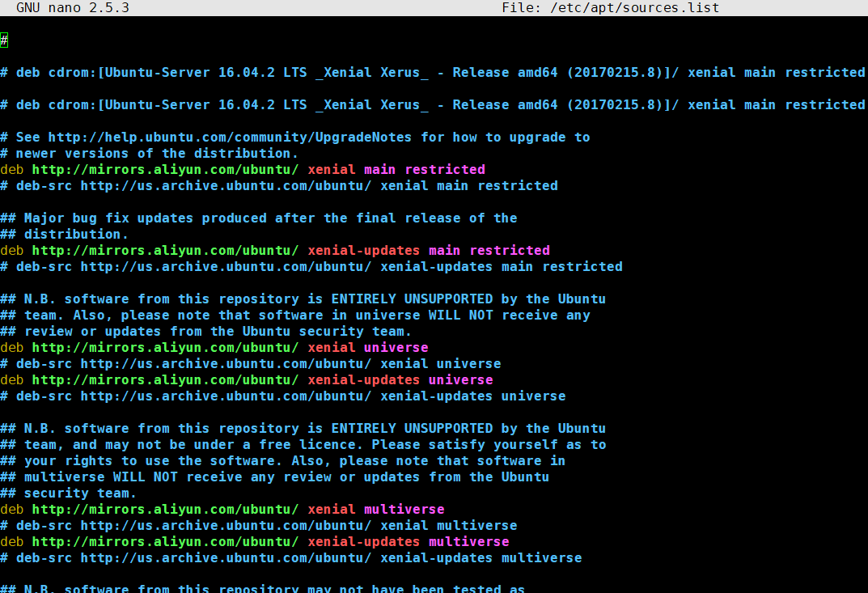Screen dimensions: 868x593
Task: Click the line starting "## multiverse WILL NOT receive any review"
Action: point(274,477)
